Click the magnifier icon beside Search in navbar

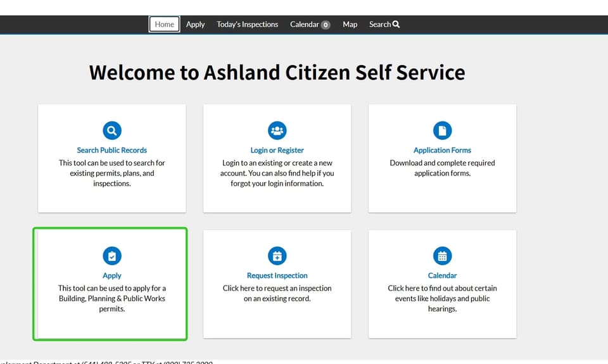pos(396,25)
